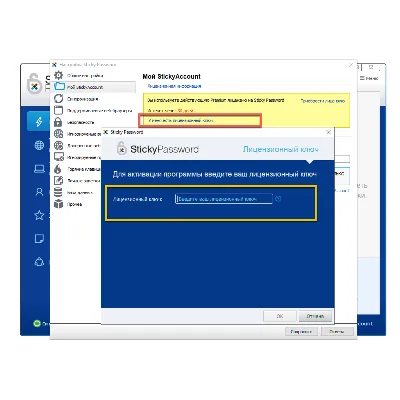Click the license key input field
The image size is (400, 400).
coord(224,199)
